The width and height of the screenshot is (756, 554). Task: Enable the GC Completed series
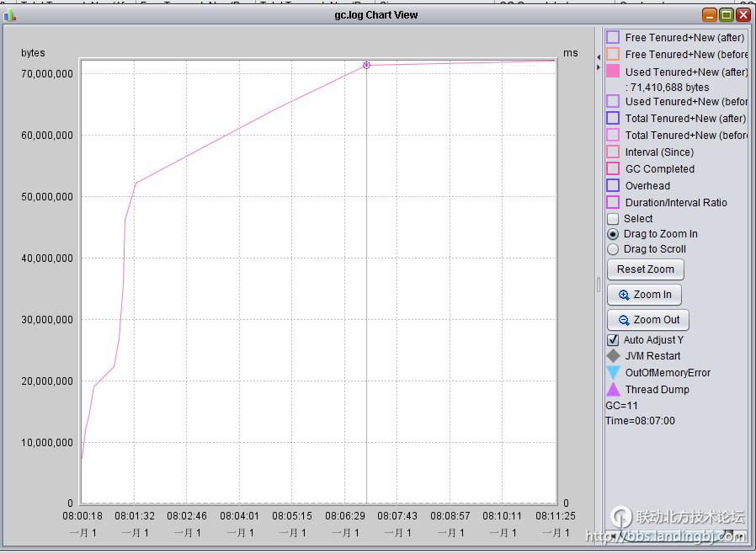click(613, 169)
